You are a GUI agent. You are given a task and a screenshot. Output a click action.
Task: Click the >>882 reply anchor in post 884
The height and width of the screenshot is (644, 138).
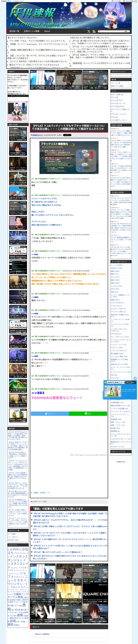click(35, 254)
